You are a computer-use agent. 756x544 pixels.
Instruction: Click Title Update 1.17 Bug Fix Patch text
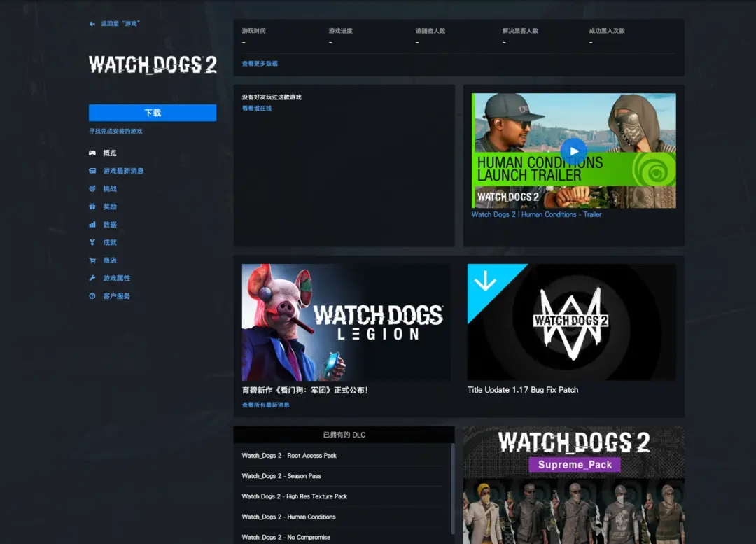[x=523, y=390]
